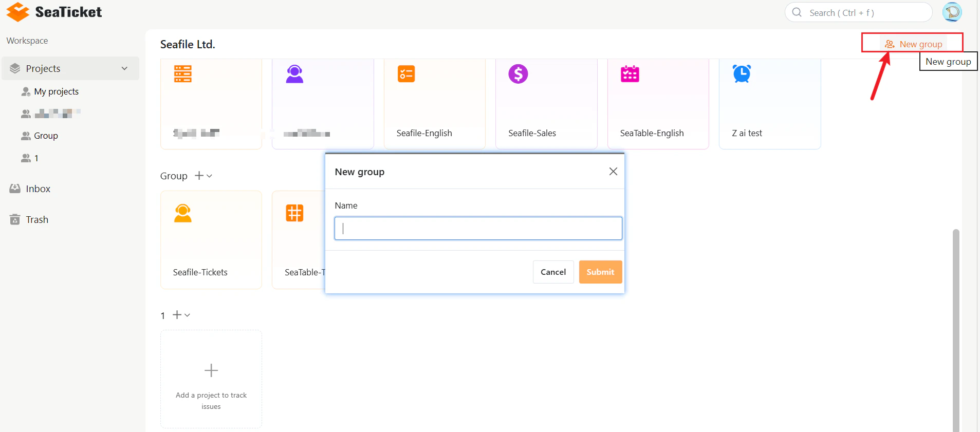Click the SeaTable-English calendar icon
Viewport: 980px width, 432px height.
pos(630,74)
